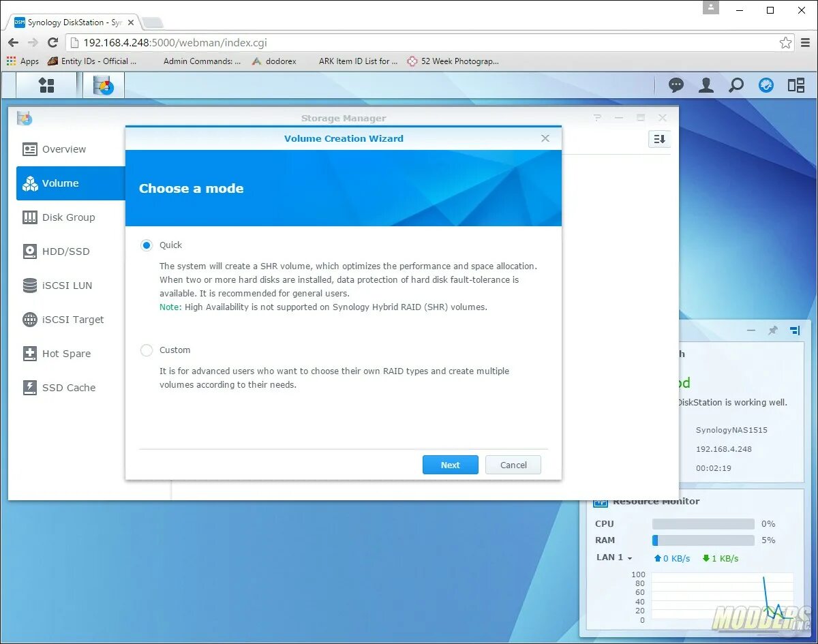Close the Volume Creation Wizard

pyautogui.click(x=545, y=138)
